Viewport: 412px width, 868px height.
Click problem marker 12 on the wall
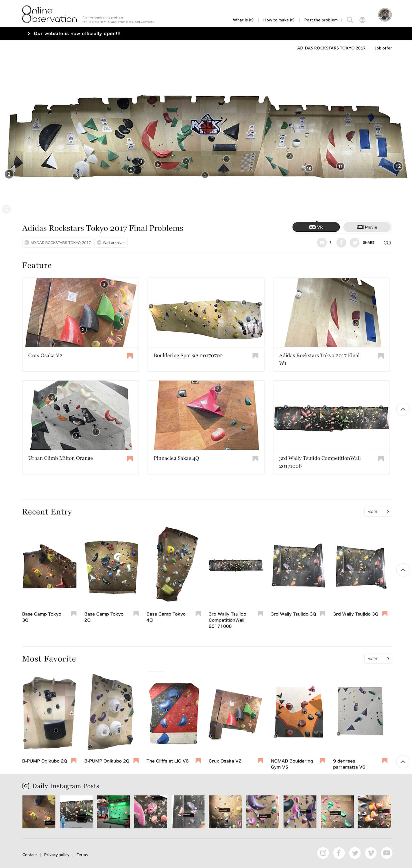click(398, 166)
